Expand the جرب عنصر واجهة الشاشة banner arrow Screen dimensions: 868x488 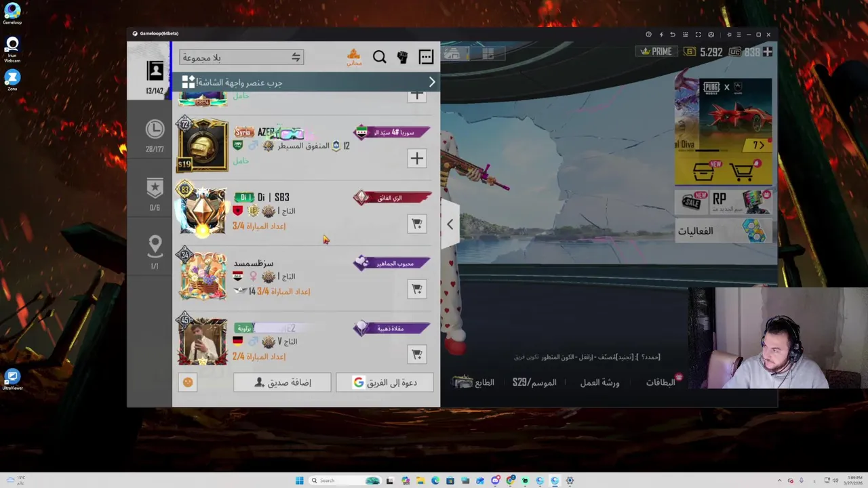pyautogui.click(x=432, y=82)
